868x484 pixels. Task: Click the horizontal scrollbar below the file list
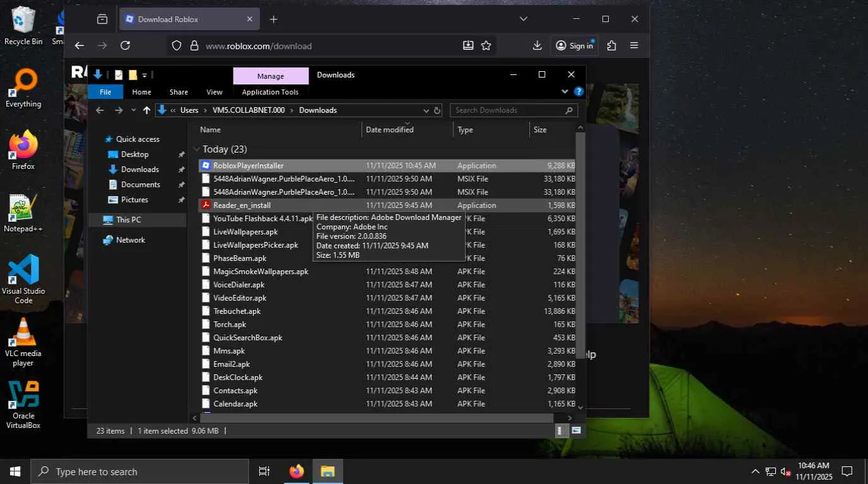[377, 418]
